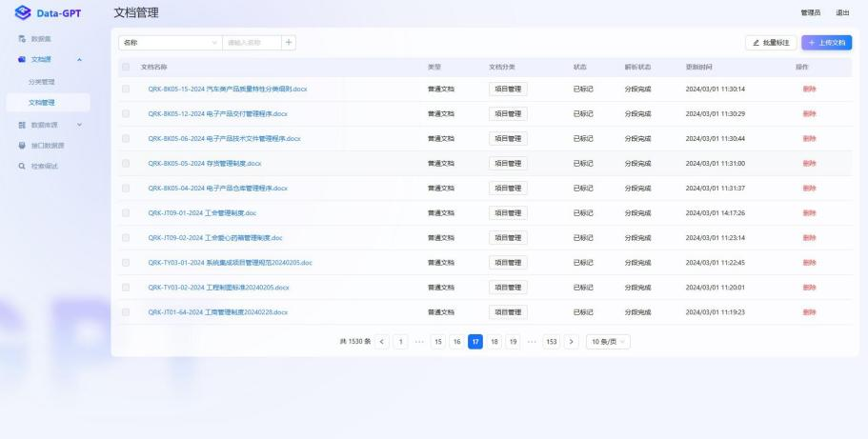Click 项目管理 tag in QRK-JT01-64-2024 row
Viewport: 868px width, 439px height.
point(508,312)
